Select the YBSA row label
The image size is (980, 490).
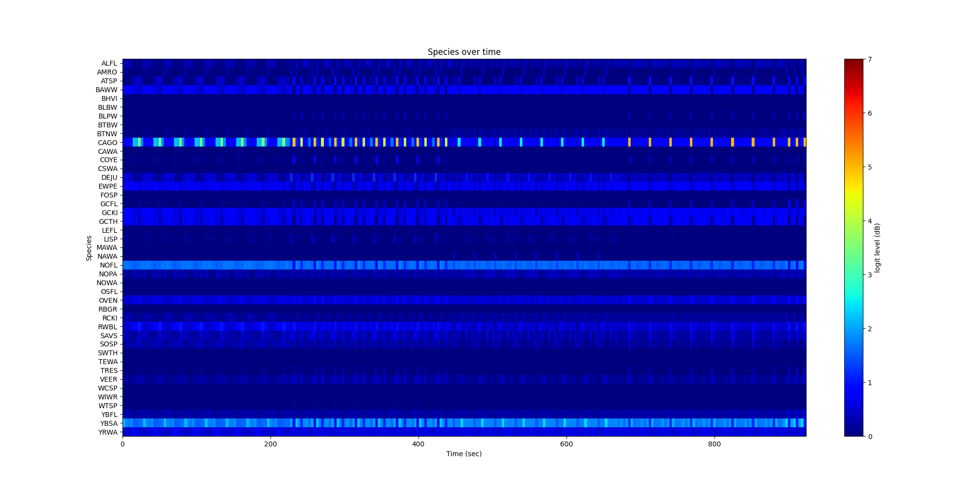click(108, 423)
